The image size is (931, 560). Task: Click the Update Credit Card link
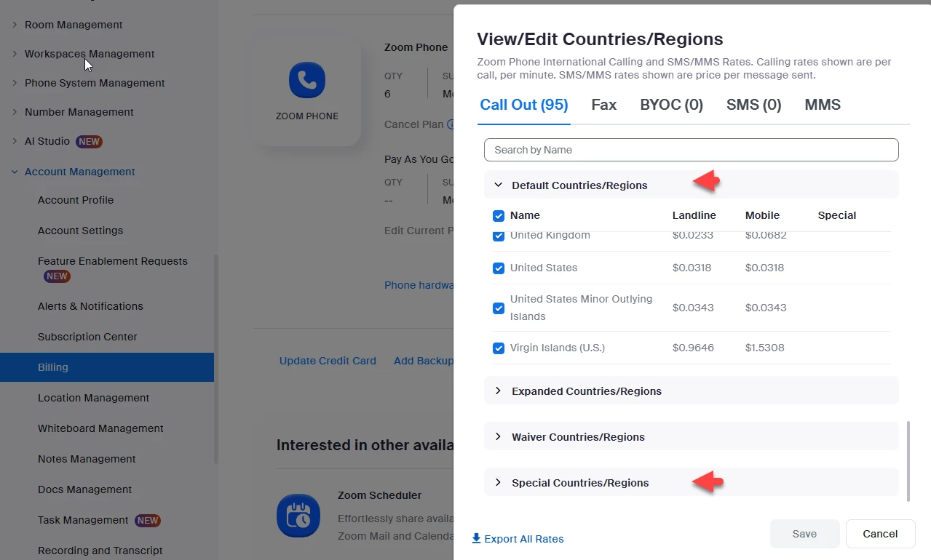(328, 361)
